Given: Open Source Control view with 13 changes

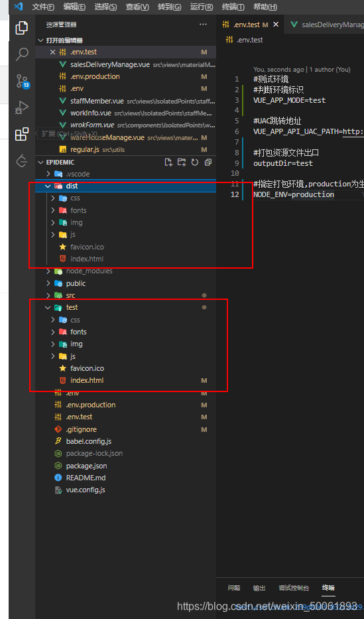Looking at the screenshot, I should click(23, 80).
